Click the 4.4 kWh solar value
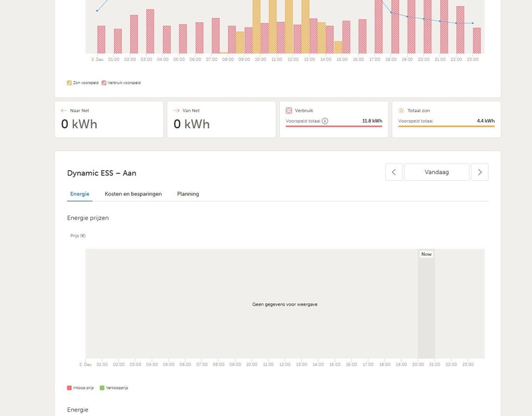 (486, 121)
